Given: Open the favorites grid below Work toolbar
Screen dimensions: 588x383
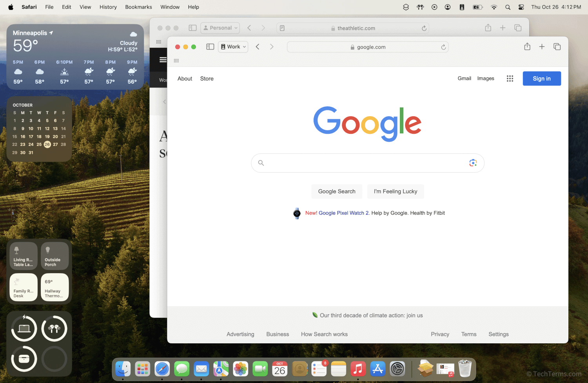Looking at the screenshot, I should coord(176,61).
